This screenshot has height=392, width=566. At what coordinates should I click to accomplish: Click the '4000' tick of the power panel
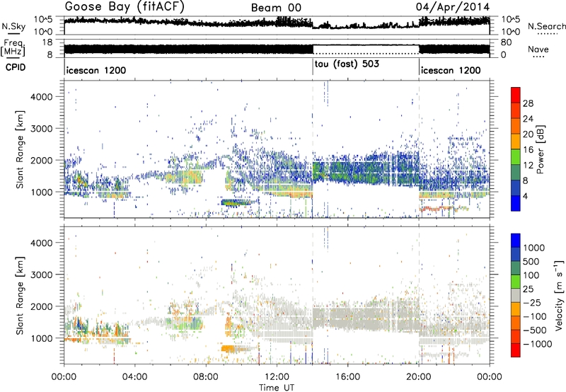click(42, 97)
